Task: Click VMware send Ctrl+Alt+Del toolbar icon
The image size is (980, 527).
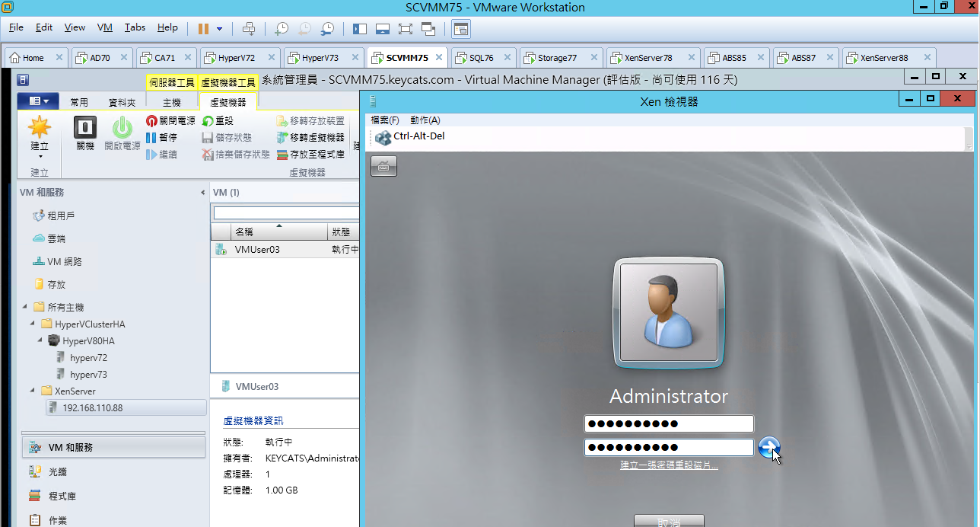Action: (249, 28)
